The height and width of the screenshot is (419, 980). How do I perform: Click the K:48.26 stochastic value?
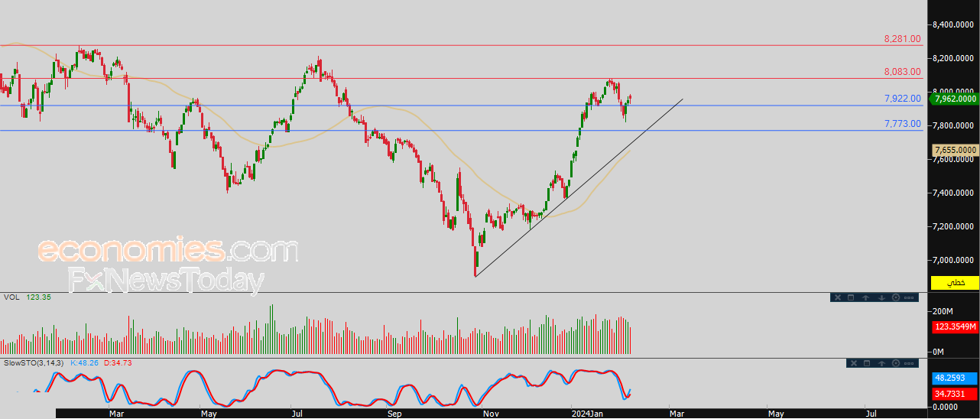(83, 362)
